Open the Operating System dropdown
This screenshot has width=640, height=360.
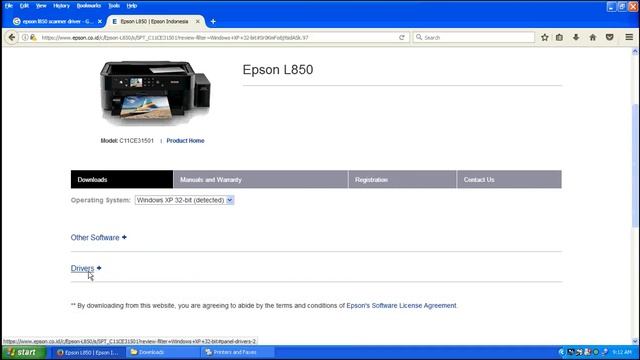(x=184, y=200)
